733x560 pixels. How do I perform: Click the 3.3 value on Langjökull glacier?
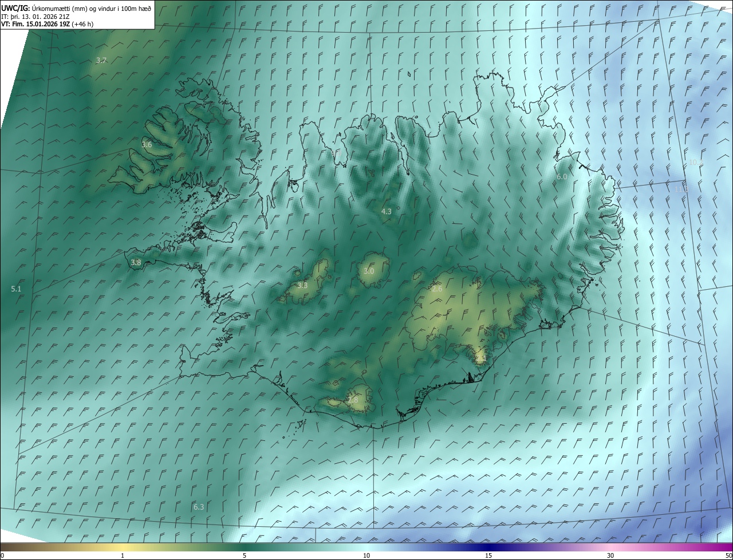click(302, 285)
